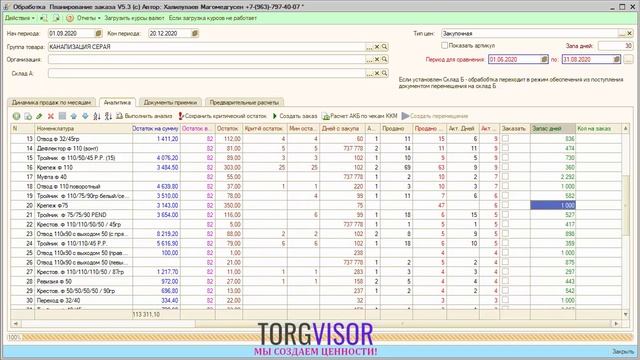The width and height of the screenshot is (640, 360).
Task: Click the gray square icon in table toolbar
Action: [x=62, y=116]
